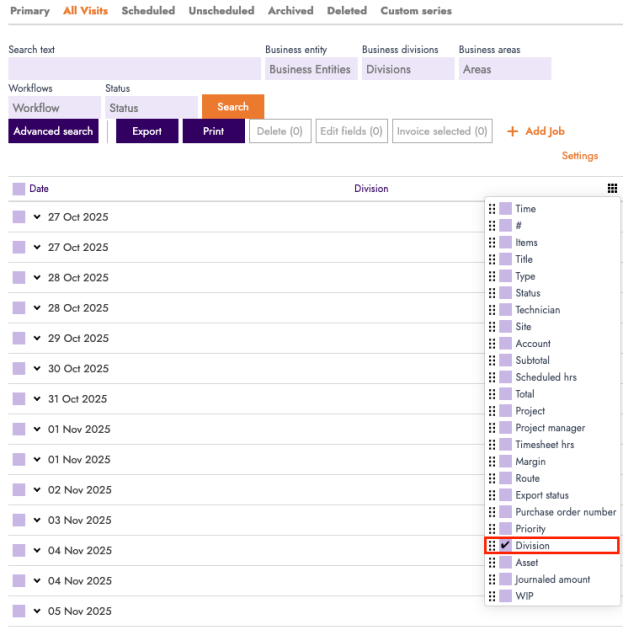
Task: Uncheck the Division column checkbox
Action: pyautogui.click(x=506, y=546)
